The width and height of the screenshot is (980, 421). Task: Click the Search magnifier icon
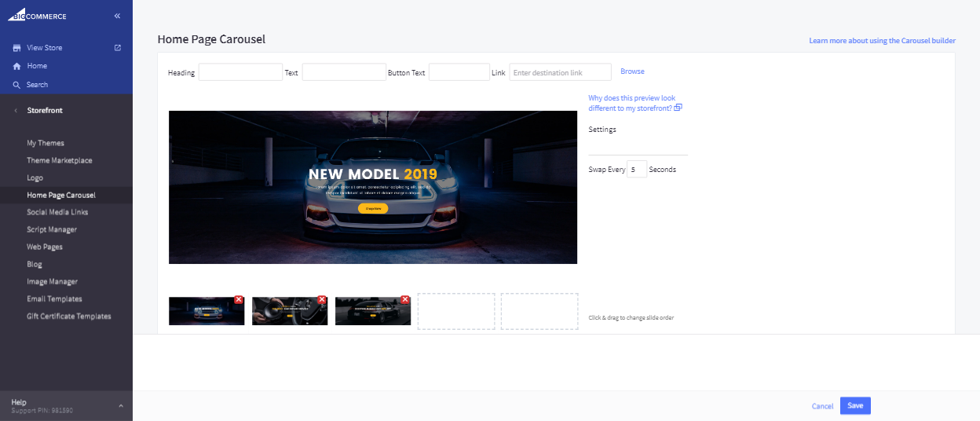coord(16,85)
